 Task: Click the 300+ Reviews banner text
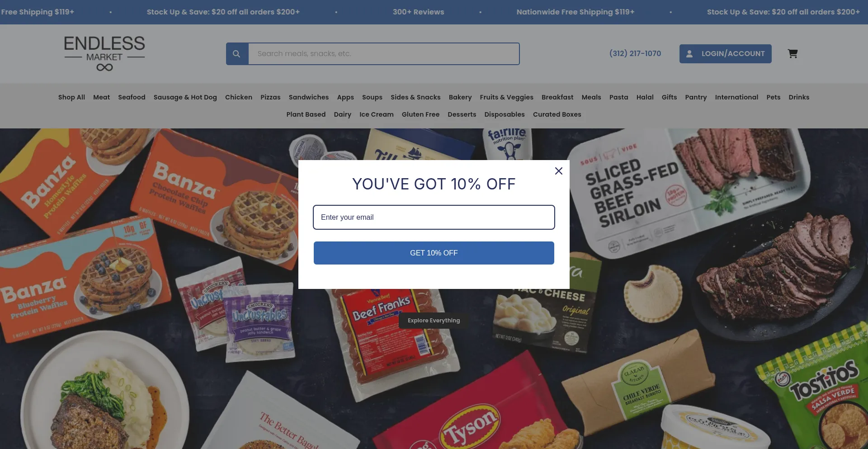(418, 12)
